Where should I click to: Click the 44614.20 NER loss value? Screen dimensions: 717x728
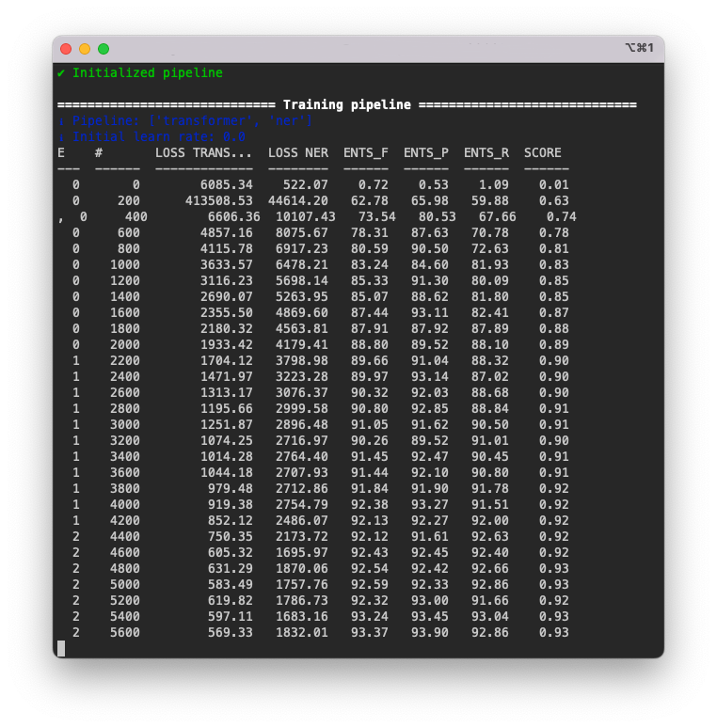point(297,201)
